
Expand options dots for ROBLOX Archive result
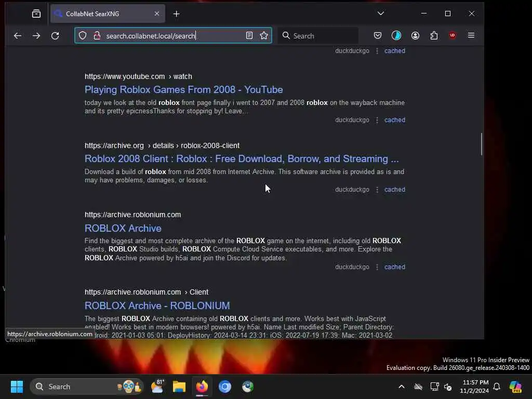pyautogui.click(x=377, y=267)
